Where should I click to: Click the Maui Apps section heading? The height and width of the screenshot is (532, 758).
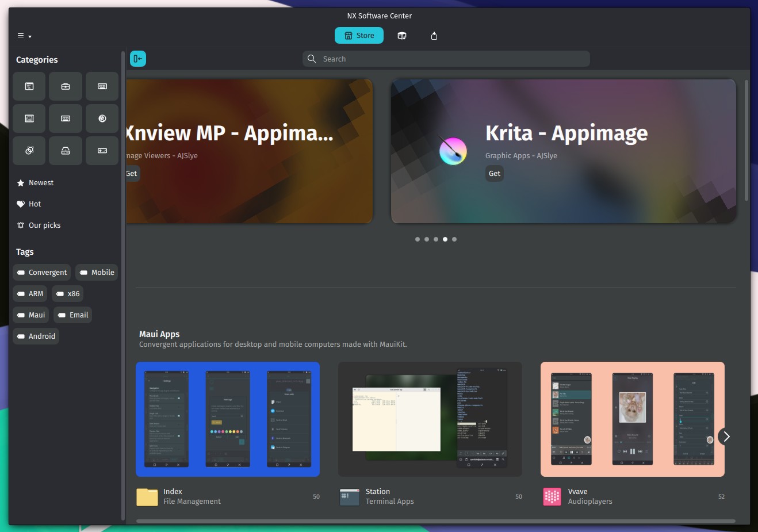pyautogui.click(x=159, y=334)
